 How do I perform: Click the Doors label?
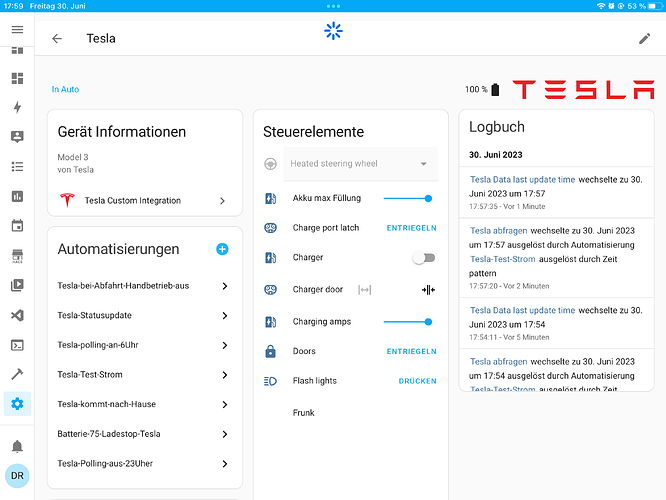click(x=304, y=351)
